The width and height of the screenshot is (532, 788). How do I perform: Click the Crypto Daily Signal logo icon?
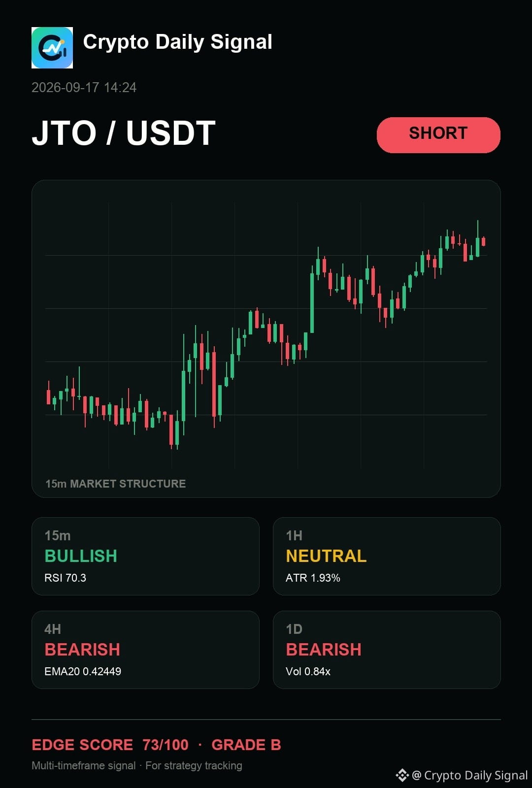coord(52,48)
